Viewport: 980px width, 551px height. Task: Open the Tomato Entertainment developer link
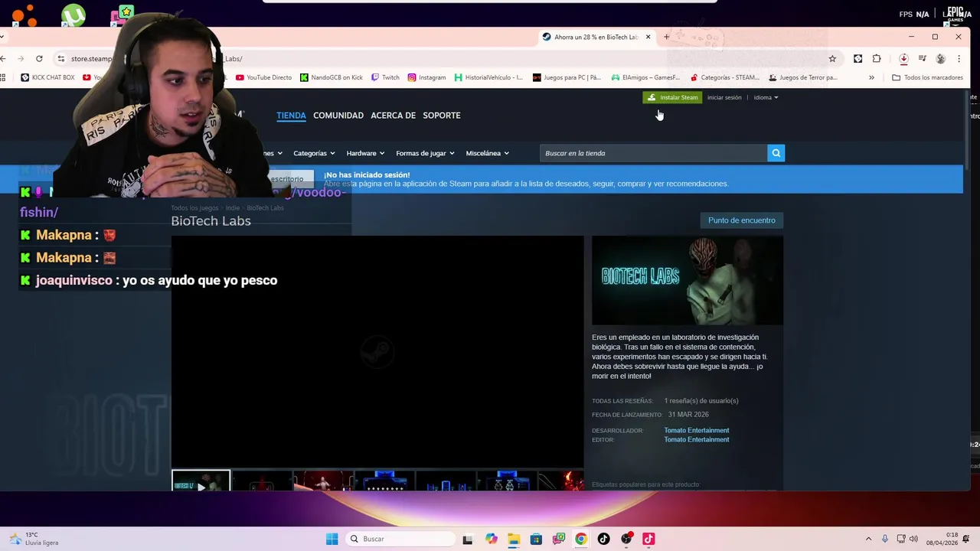pyautogui.click(x=697, y=430)
